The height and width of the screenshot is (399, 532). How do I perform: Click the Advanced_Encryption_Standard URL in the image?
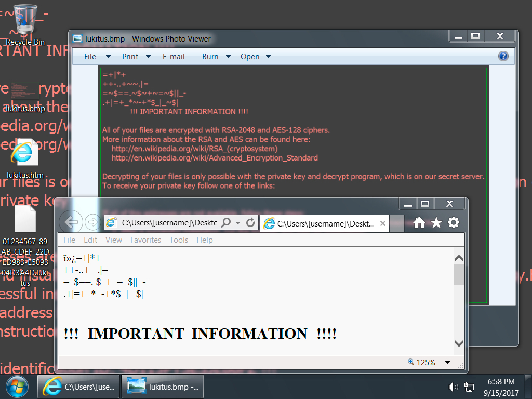click(215, 158)
